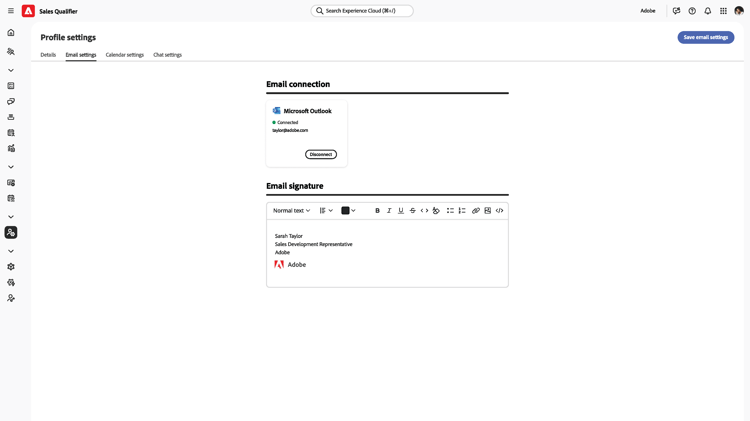Click the Profile settings heading

[68, 37]
